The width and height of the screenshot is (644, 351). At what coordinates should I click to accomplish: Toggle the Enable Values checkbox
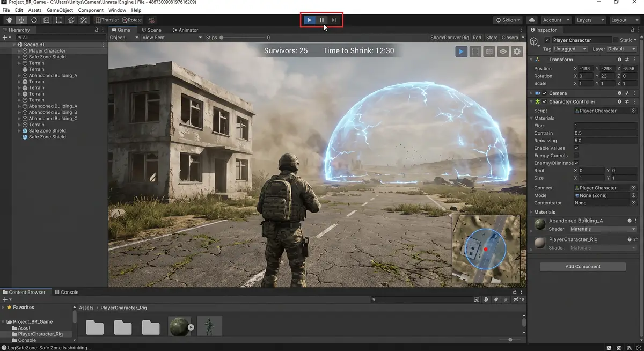click(576, 148)
